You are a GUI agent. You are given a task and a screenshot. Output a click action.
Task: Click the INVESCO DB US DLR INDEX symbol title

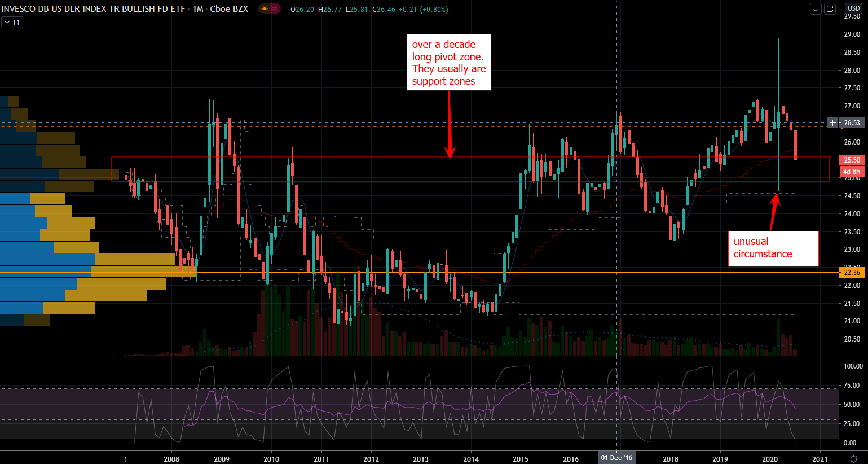coord(93,9)
